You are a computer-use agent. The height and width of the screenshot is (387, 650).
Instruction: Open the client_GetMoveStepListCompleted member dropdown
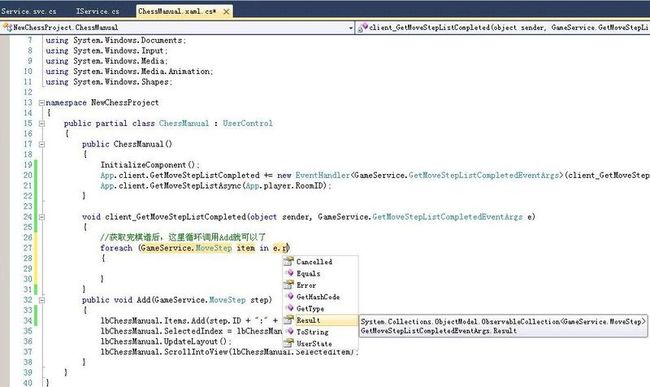(503, 28)
